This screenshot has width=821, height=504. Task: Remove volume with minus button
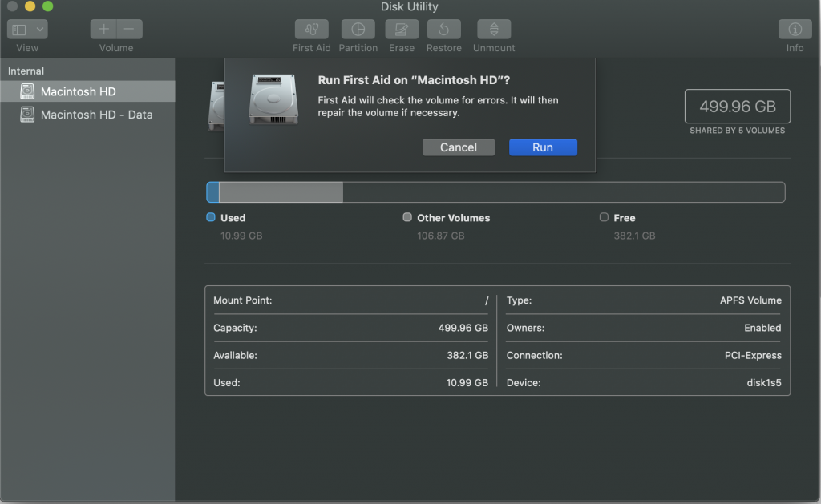tap(129, 30)
